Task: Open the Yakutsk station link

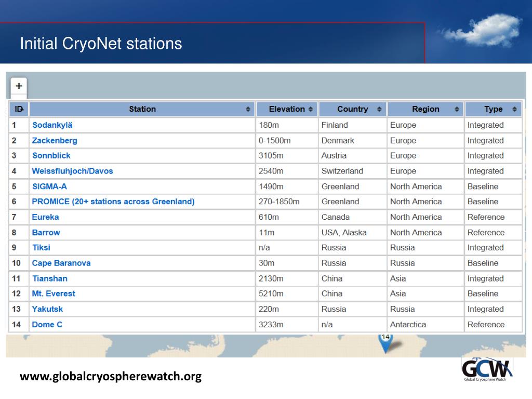Action: (47, 309)
